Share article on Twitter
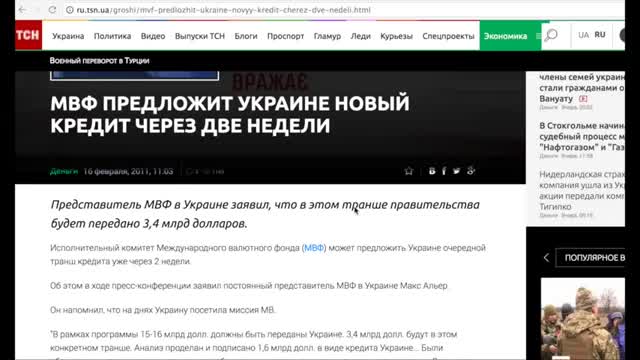This screenshot has height=360, width=640. (x=456, y=171)
